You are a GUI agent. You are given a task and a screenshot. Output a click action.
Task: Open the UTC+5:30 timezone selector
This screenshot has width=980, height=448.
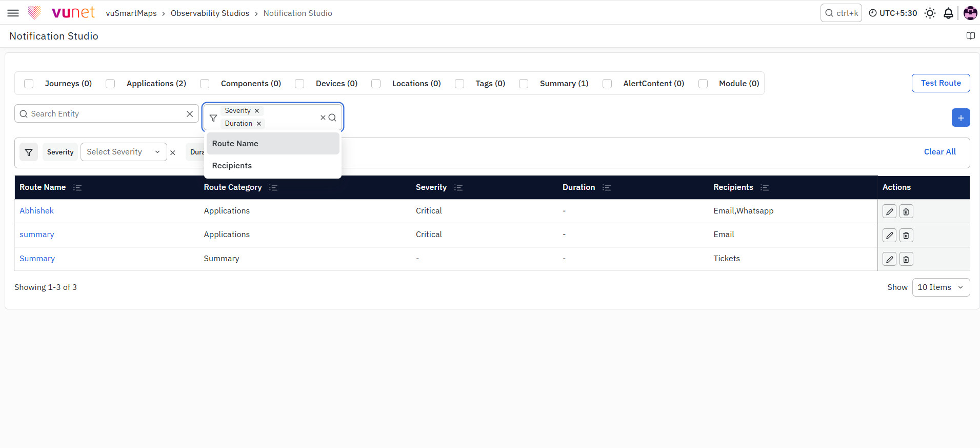tap(893, 13)
